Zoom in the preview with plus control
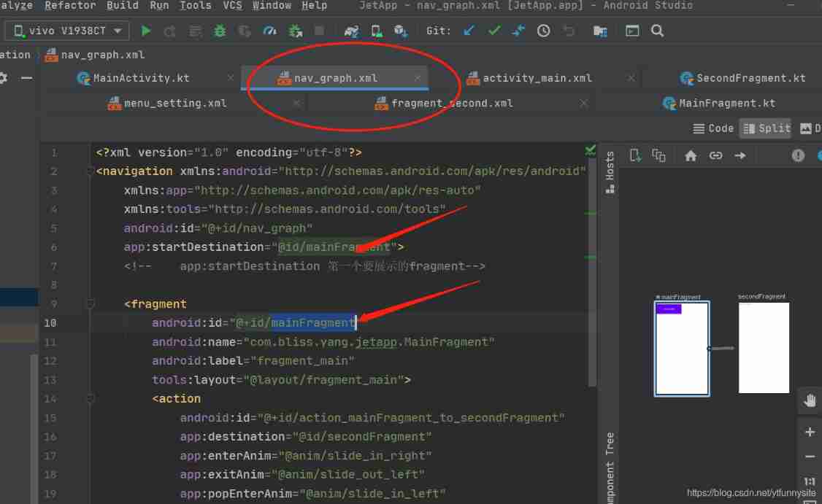This screenshot has height=504, width=822. click(x=809, y=432)
